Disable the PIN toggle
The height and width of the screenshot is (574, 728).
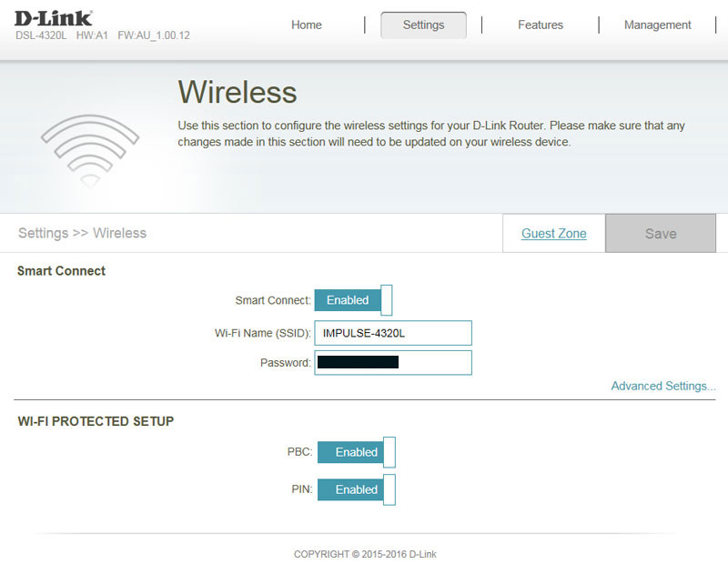click(x=357, y=489)
